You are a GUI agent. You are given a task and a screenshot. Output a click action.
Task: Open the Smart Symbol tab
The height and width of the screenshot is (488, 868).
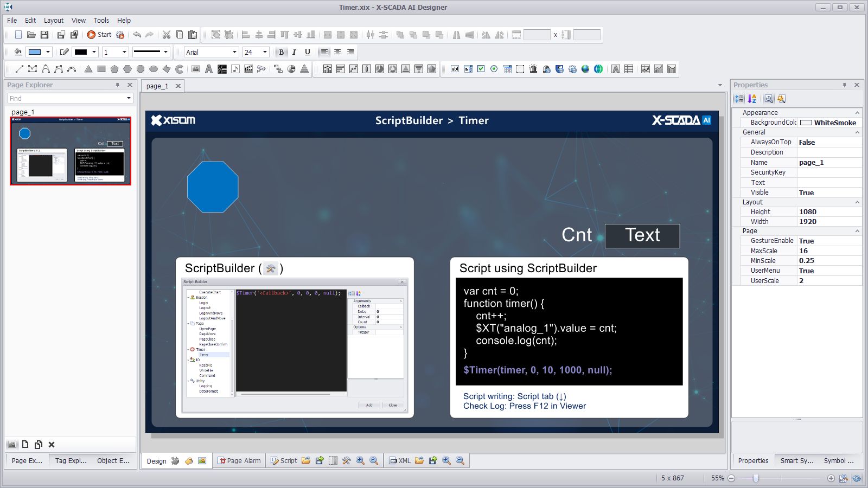pyautogui.click(x=797, y=461)
